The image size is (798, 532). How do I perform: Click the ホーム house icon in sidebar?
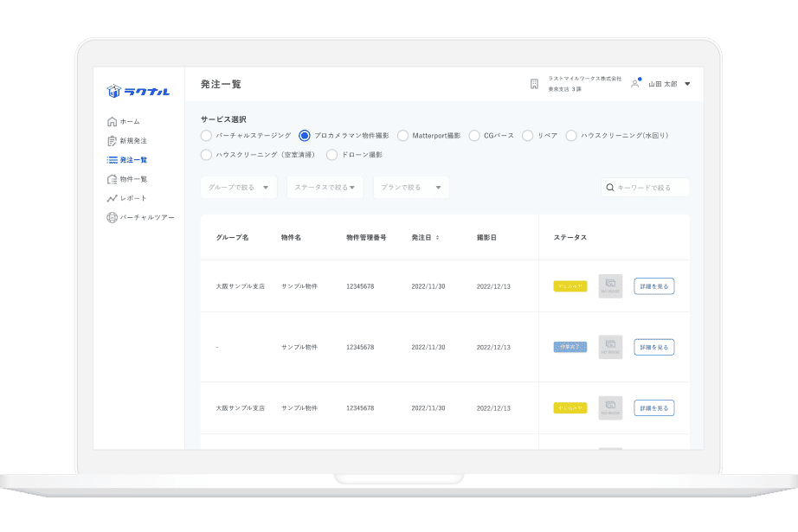click(x=112, y=121)
